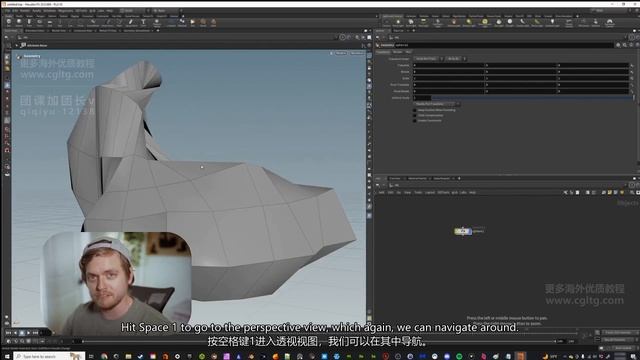Switch to Geometry Spreadsheet pane tab
The image size is (640, 360).
[137, 31]
